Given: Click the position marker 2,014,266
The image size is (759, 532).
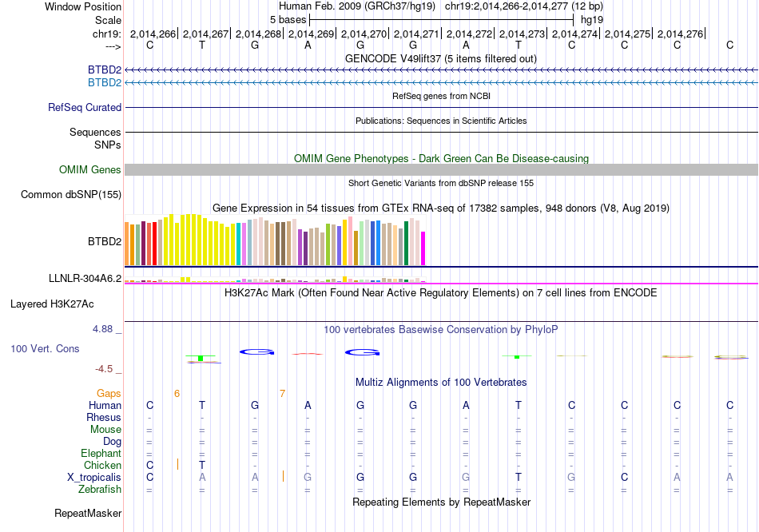Looking at the screenshot, I should [153, 34].
